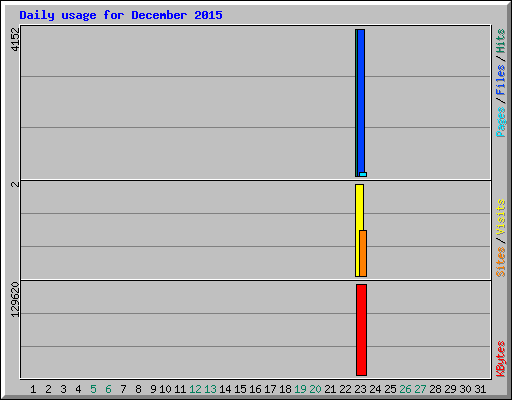Click the 'Files' legend label
Screen dimensions: 512x400
click(500, 80)
